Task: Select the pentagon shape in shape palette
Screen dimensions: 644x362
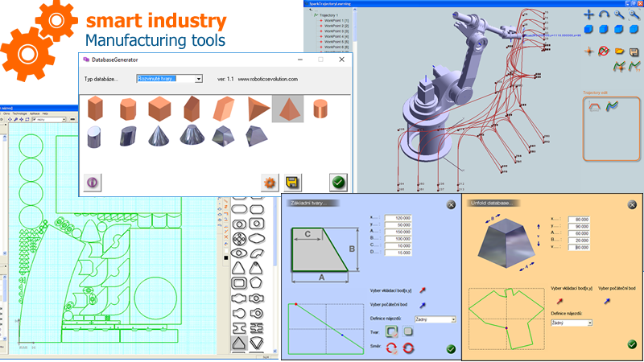Action: [x=256, y=283]
